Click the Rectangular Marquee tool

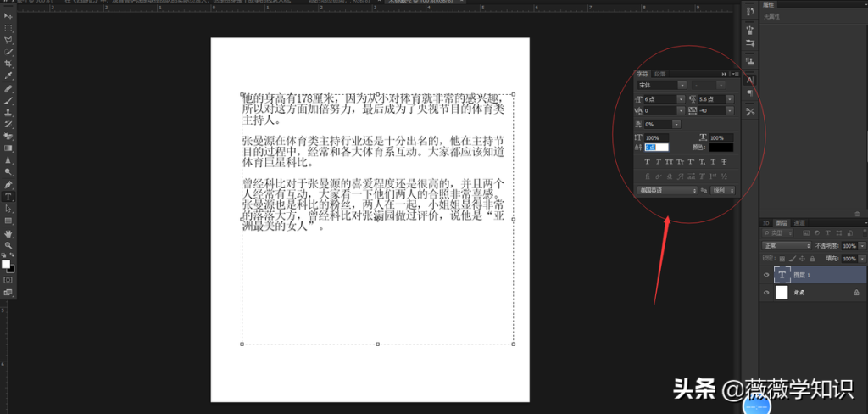(8, 28)
